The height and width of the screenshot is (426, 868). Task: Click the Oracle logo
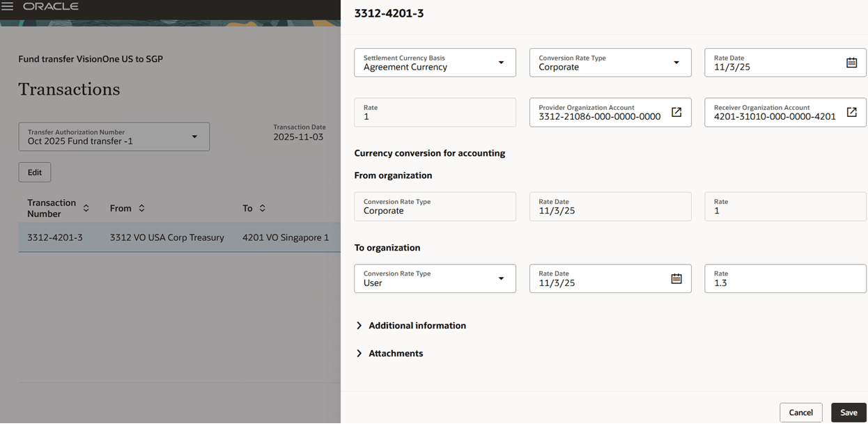pos(49,6)
